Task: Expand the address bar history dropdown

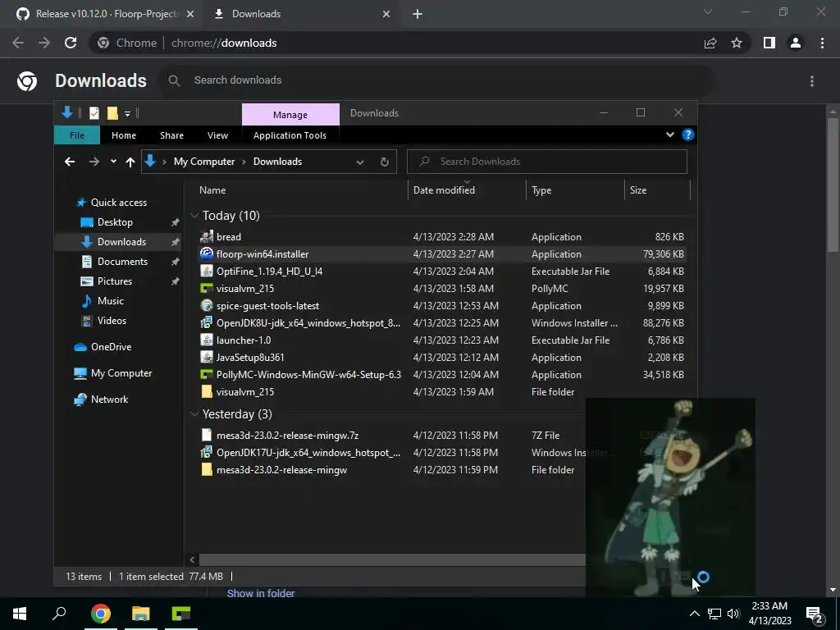Action: tap(360, 162)
